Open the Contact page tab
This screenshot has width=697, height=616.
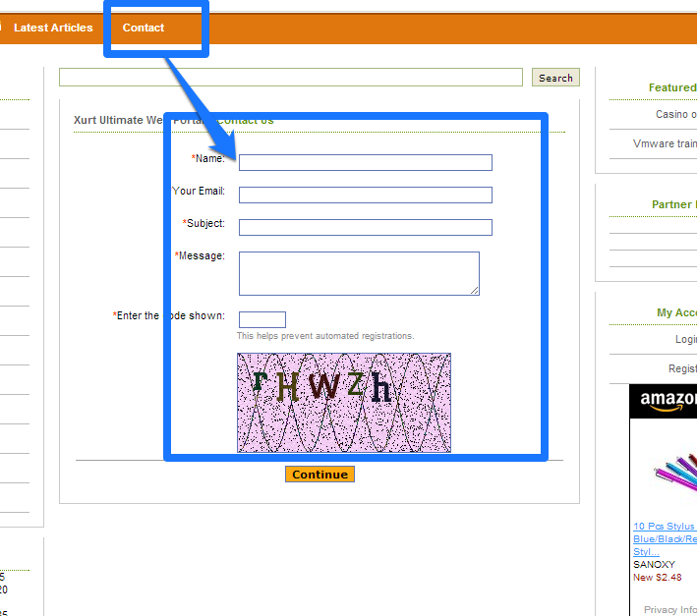tap(144, 28)
